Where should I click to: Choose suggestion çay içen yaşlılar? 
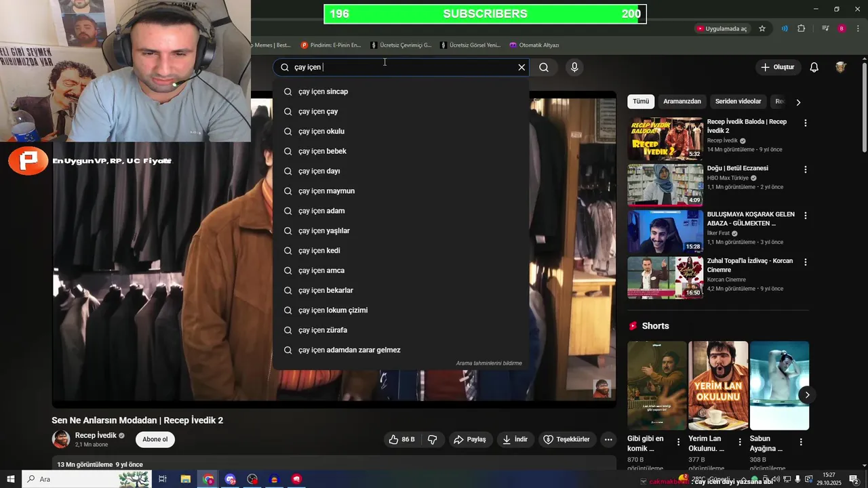(401, 230)
